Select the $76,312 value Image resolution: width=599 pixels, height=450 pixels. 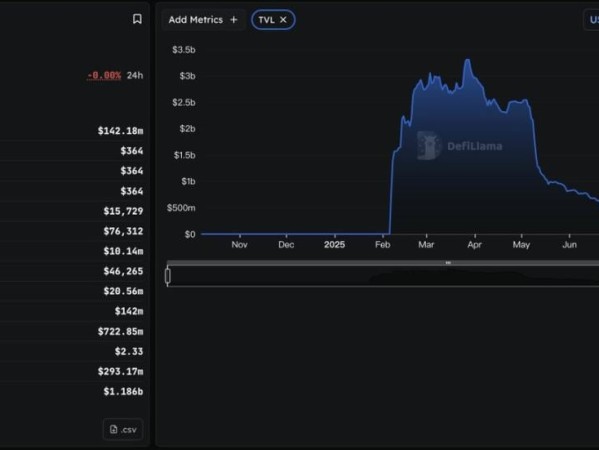click(x=123, y=231)
